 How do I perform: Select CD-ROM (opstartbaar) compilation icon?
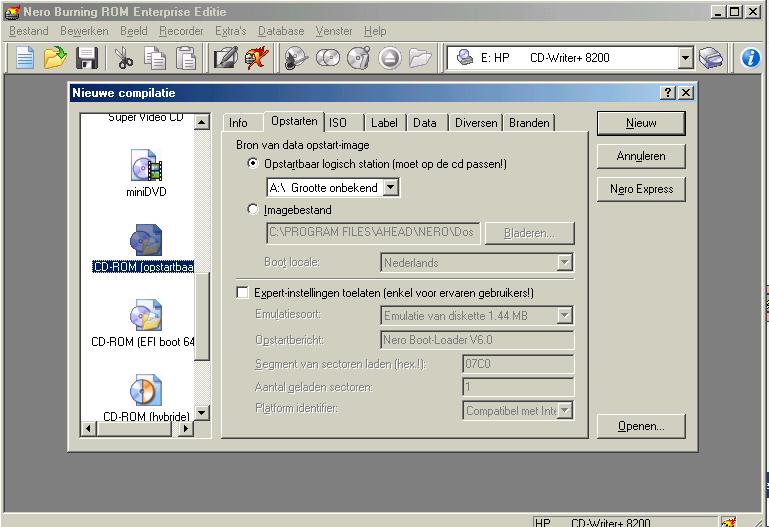click(x=146, y=240)
